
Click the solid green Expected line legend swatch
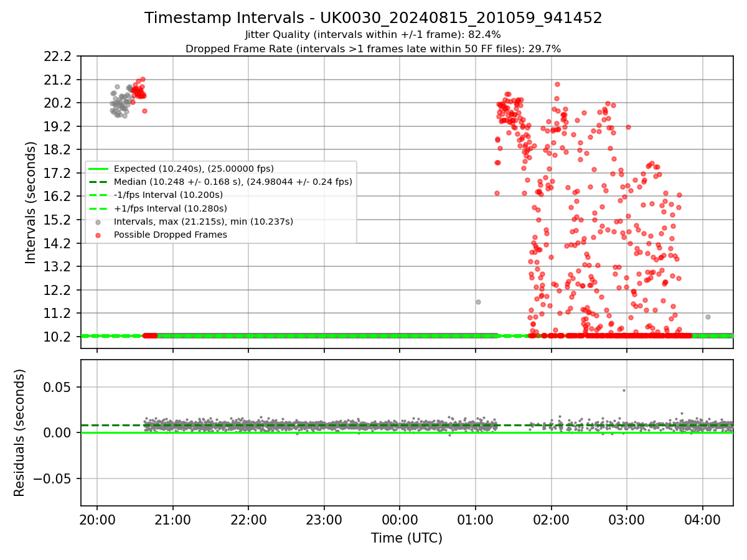(x=98, y=169)
